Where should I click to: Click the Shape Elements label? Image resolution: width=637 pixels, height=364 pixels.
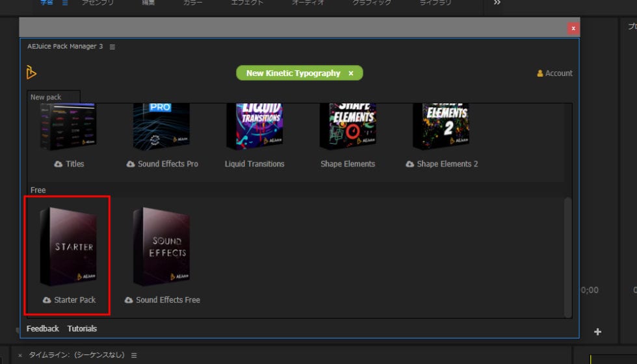(x=348, y=164)
